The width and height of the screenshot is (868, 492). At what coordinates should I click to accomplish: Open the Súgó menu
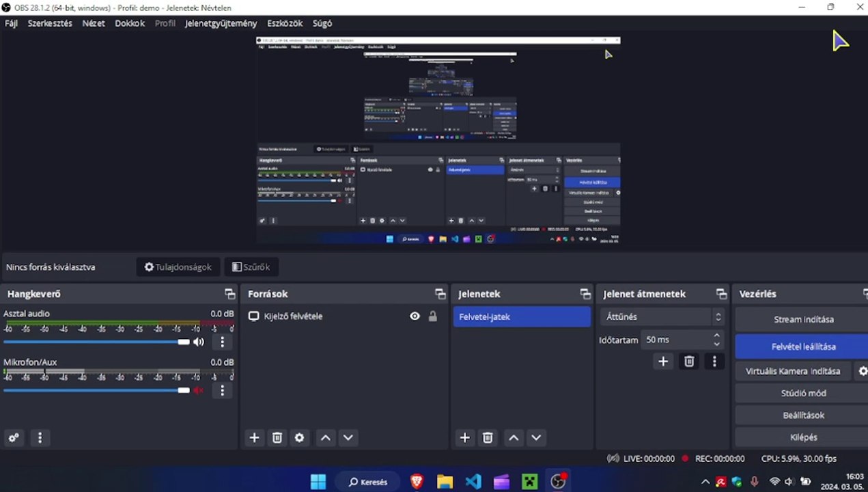click(322, 23)
